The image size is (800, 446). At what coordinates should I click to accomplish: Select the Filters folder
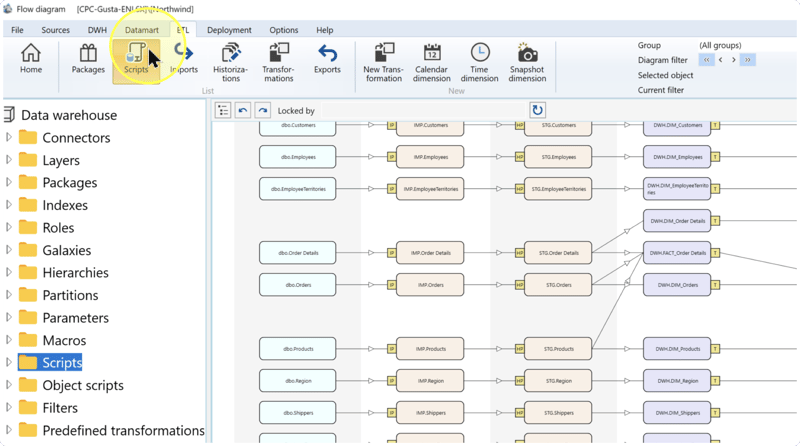(x=60, y=408)
